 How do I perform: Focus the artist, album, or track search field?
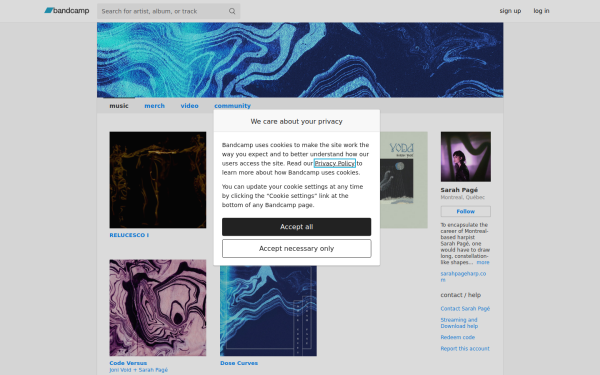(168, 11)
